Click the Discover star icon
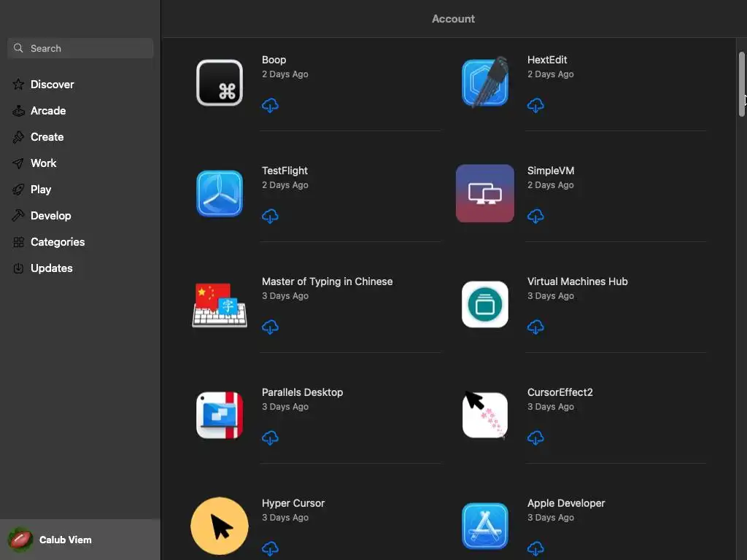This screenshot has width=747, height=560. click(18, 85)
